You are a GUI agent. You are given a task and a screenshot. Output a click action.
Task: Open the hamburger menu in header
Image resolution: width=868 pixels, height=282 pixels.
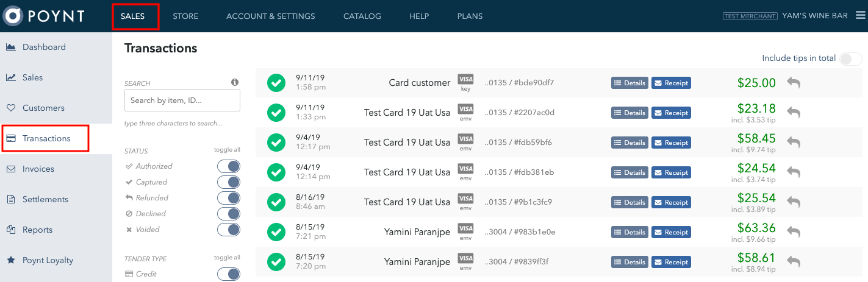point(860,16)
